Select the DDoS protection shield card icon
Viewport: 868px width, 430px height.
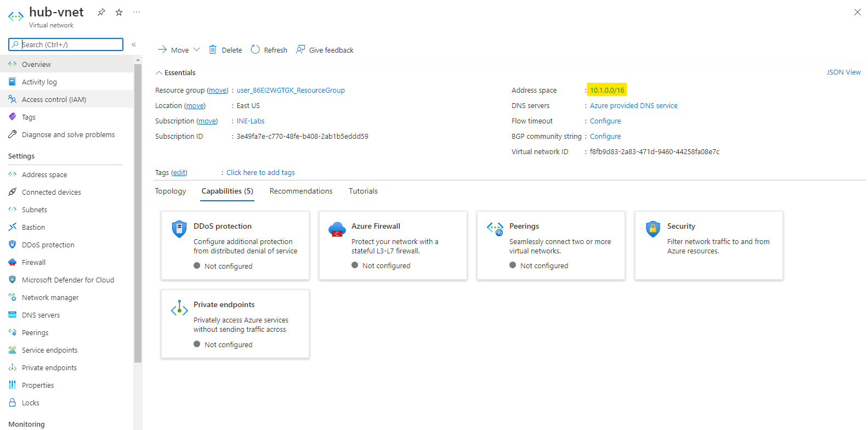pyautogui.click(x=179, y=229)
